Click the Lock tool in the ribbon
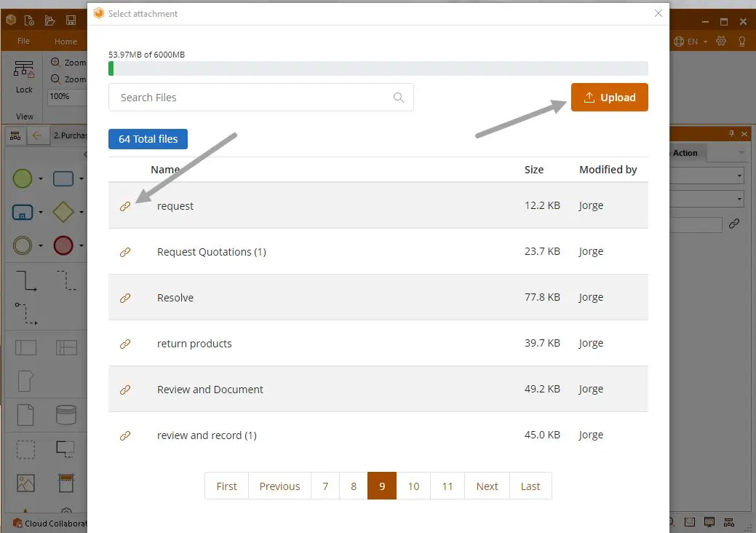Viewport: 756px width, 533px height. pos(24,76)
